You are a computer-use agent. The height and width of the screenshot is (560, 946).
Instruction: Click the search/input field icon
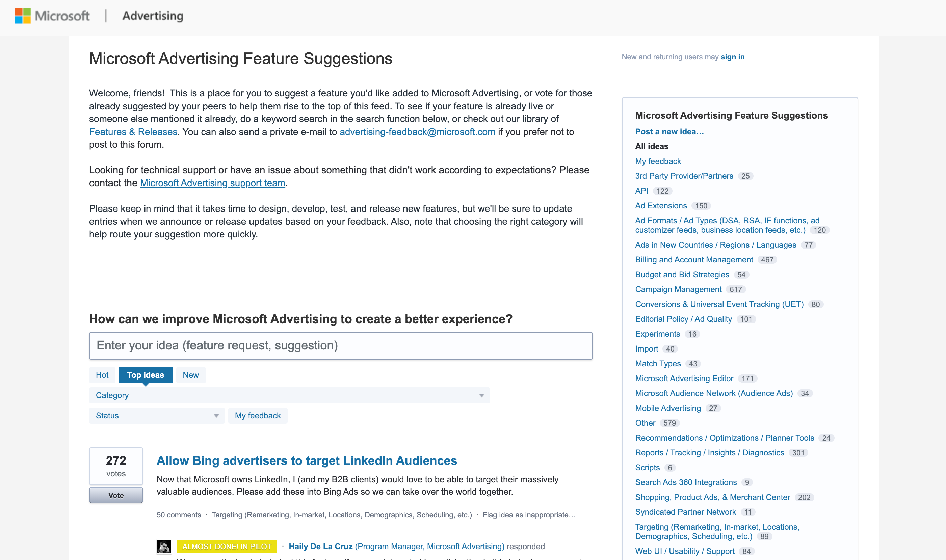pyautogui.click(x=341, y=345)
